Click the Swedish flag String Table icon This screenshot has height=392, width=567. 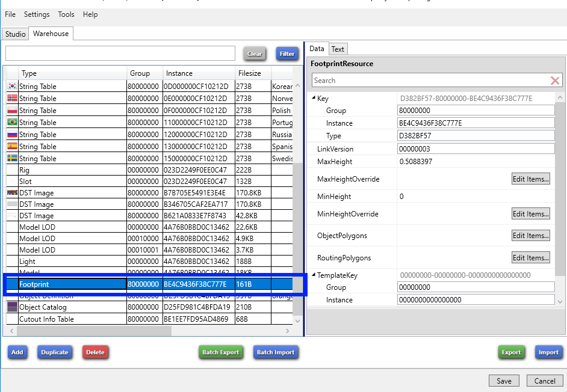point(12,158)
